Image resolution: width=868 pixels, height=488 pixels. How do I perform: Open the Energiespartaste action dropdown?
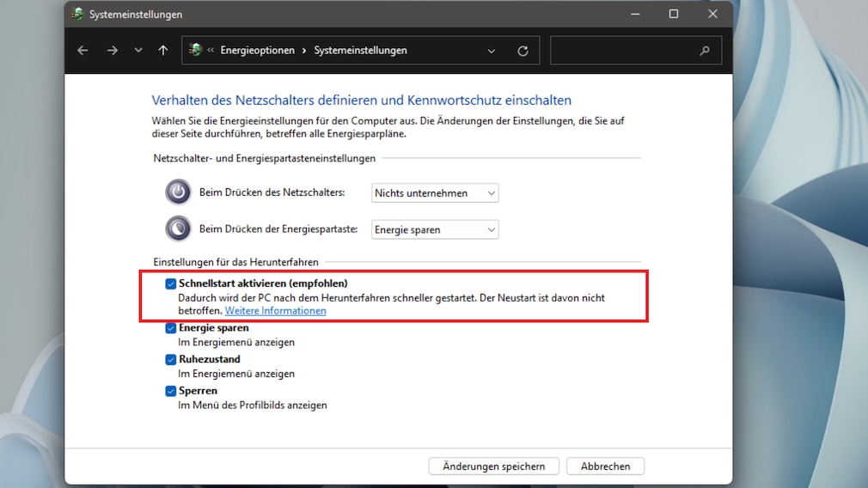pos(435,230)
